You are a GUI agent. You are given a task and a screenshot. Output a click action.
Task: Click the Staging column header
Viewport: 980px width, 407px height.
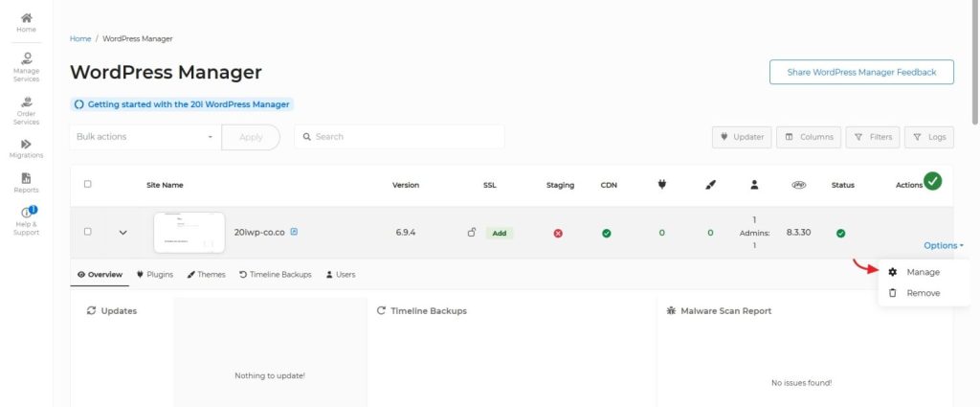pos(560,185)
